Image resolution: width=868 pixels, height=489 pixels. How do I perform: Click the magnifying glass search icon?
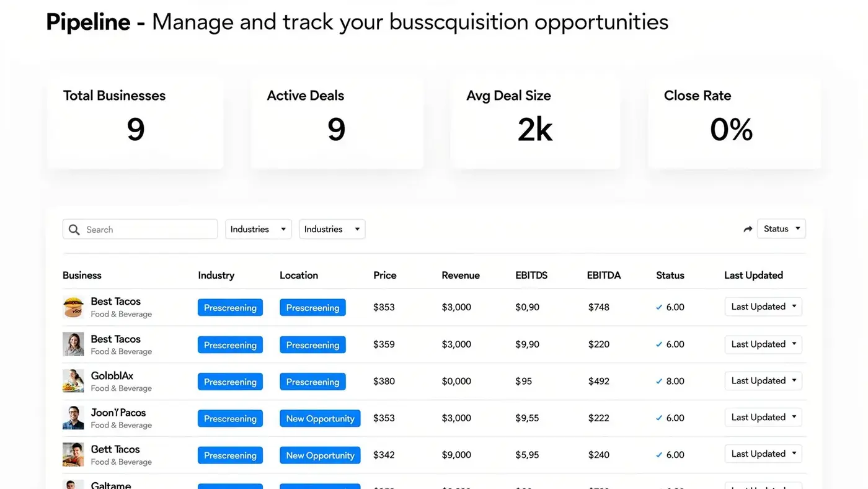[x=74, y=230]
